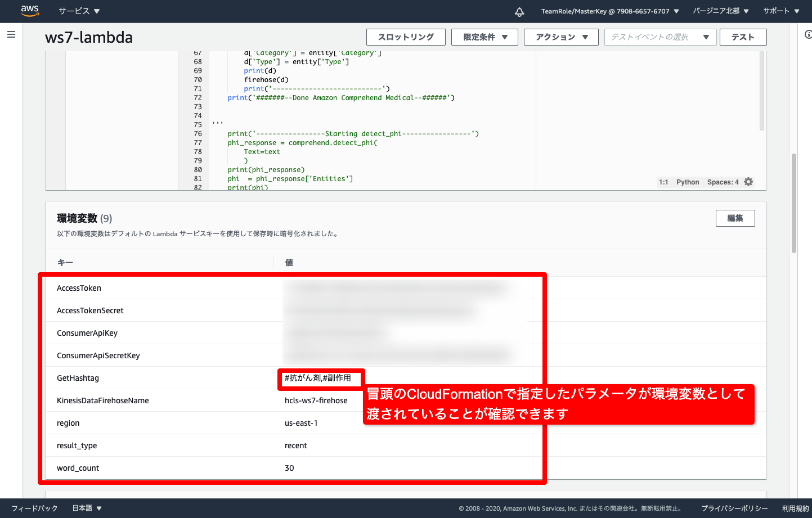Image resolution: width=812 pixels, height=518 pixels.
Task: Click the word_count key
Action: coord(78,468)
